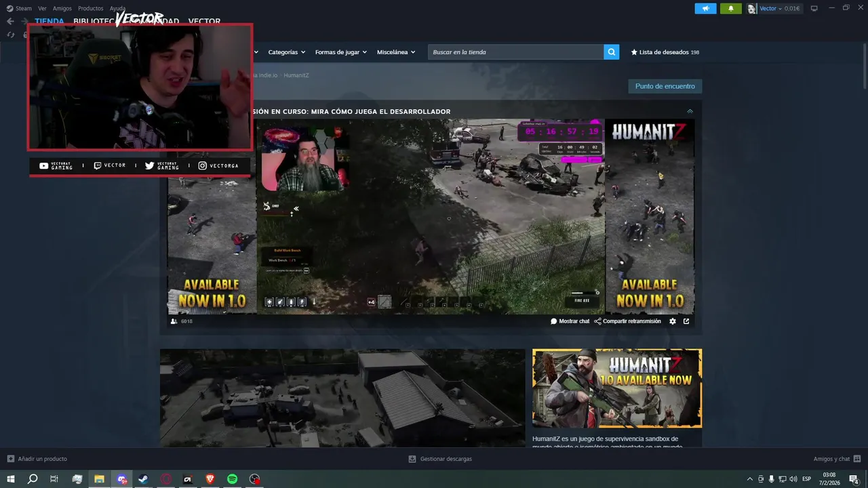Click the Mostrar chat button
Image resolution: width=868 pixels, height=488 pixels.
(x=570, y=321)
